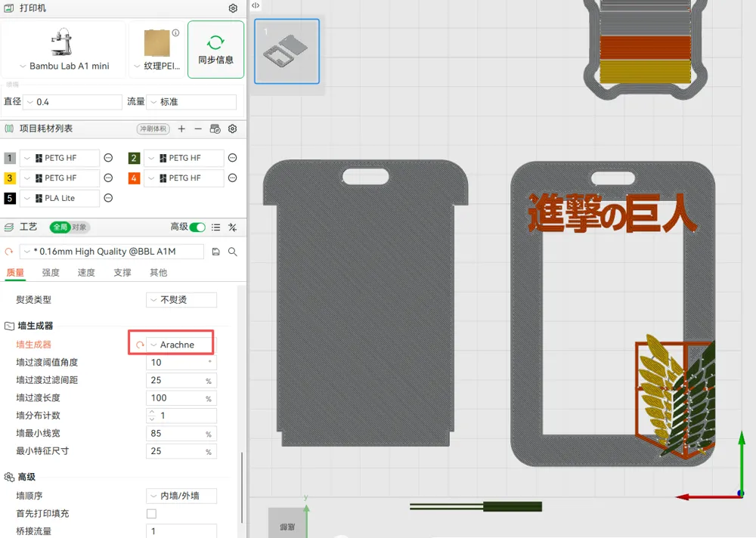Switch to the 支撑 tab
Viewport: 756px width, 538px height.
pos(122,272)
